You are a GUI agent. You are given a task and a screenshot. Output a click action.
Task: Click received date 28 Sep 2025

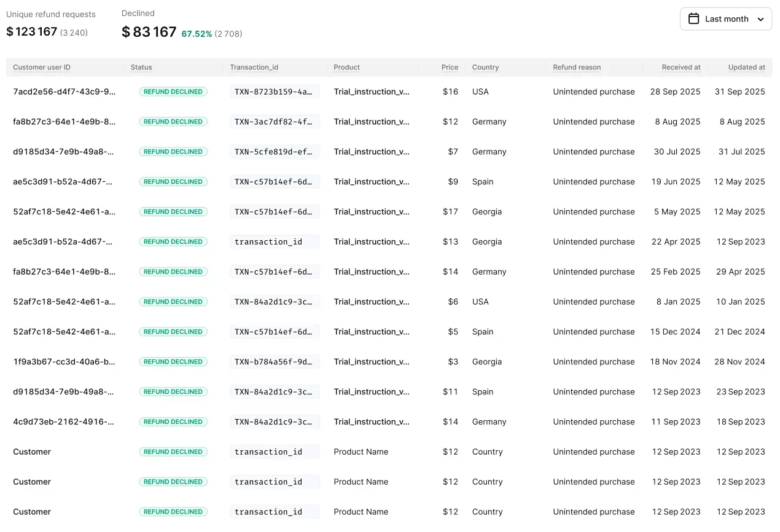pos(675,92)
